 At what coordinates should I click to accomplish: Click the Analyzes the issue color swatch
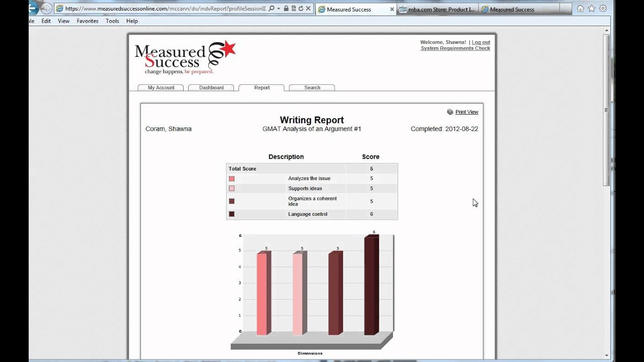coord(231,178)
